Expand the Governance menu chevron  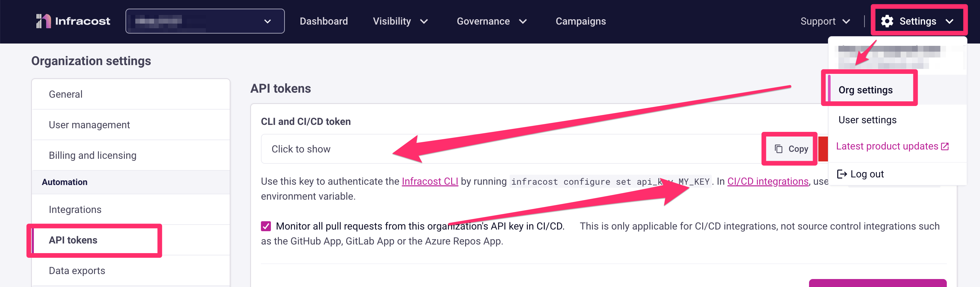pos(523,22)
